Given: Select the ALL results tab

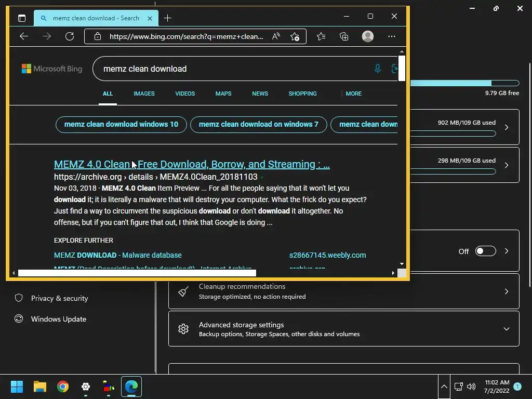Looking at the screenshot, I should pos(108,94).
